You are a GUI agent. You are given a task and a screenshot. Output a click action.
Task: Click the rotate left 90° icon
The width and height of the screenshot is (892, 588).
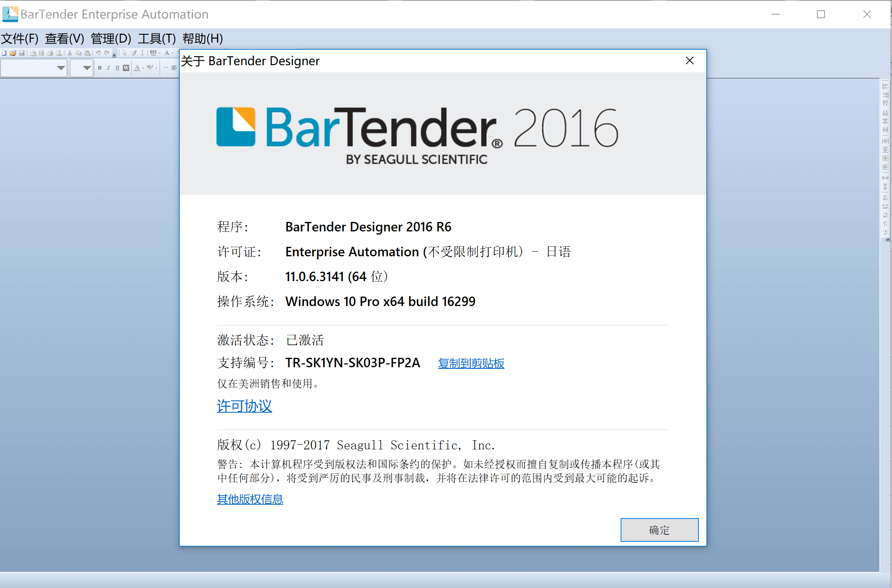click(x=885, y=197)
